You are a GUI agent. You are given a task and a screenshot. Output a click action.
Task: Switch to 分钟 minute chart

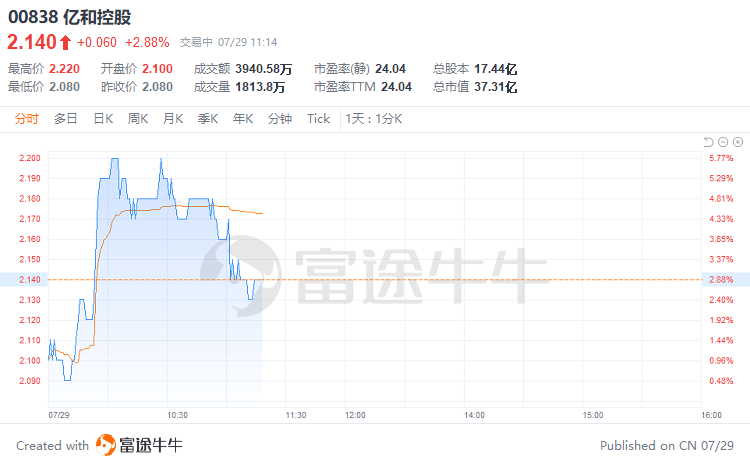(x=280, y=118)
